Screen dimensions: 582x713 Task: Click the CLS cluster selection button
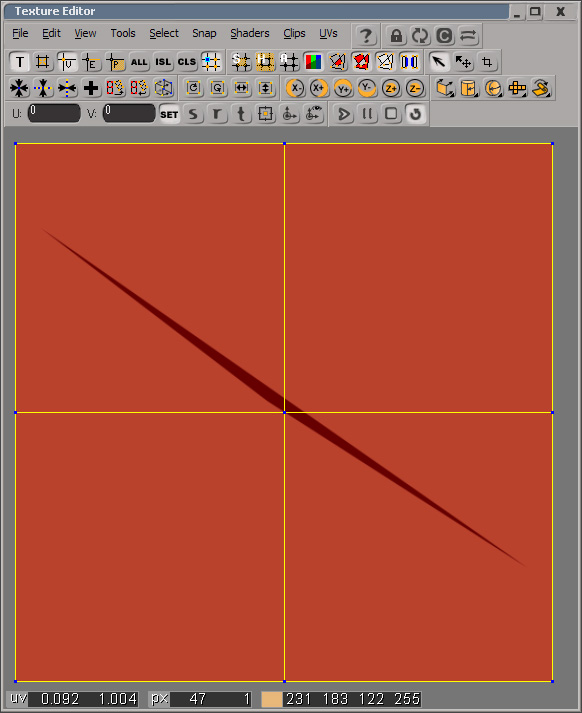point(186,62)
